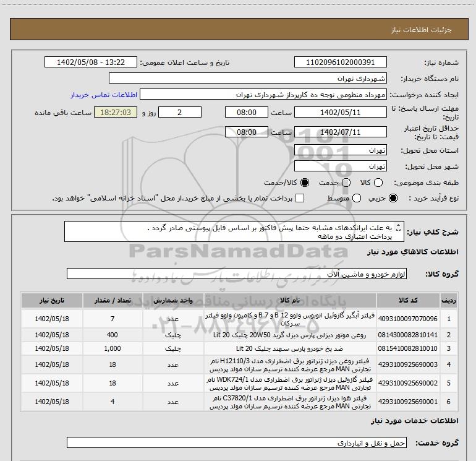
Task: Click the need date 1402/05/18 in row 1
Action: [52, 319]
